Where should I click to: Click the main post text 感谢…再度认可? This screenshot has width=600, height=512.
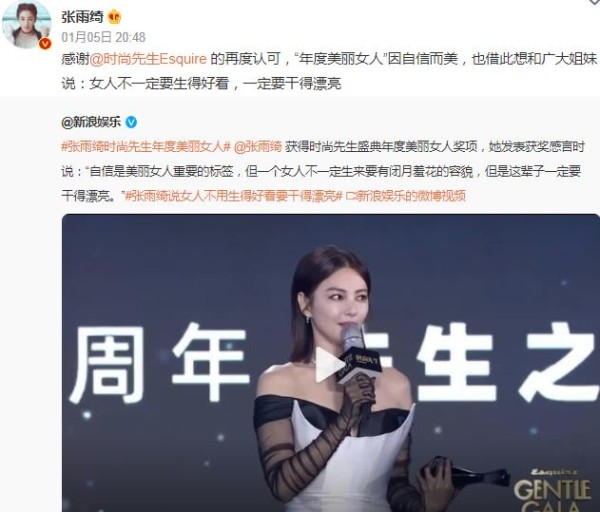pyautogui.click(x=329, y=71)
